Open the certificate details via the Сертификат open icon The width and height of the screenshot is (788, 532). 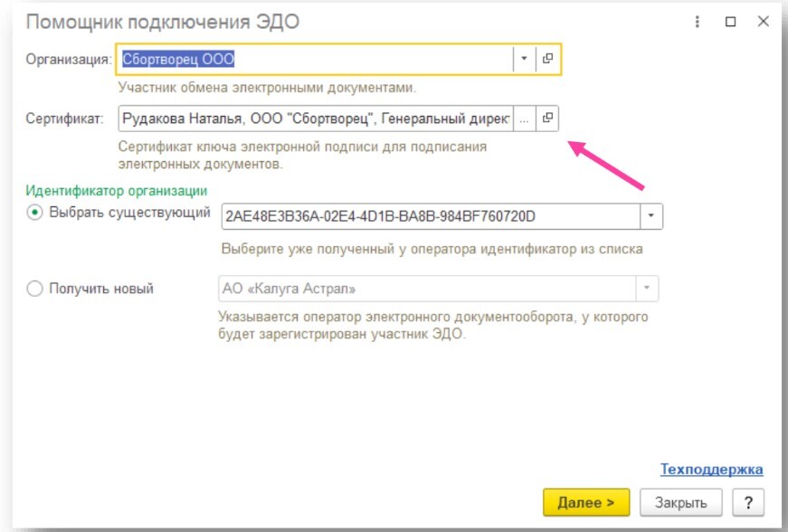coord(547,118)
